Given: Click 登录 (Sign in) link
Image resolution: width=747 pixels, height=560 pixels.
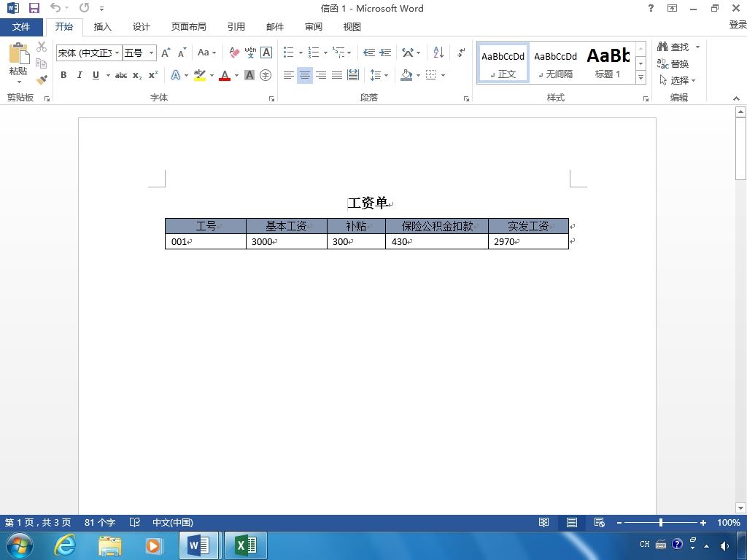Looking at the screenshot, I should click(738, 25).
